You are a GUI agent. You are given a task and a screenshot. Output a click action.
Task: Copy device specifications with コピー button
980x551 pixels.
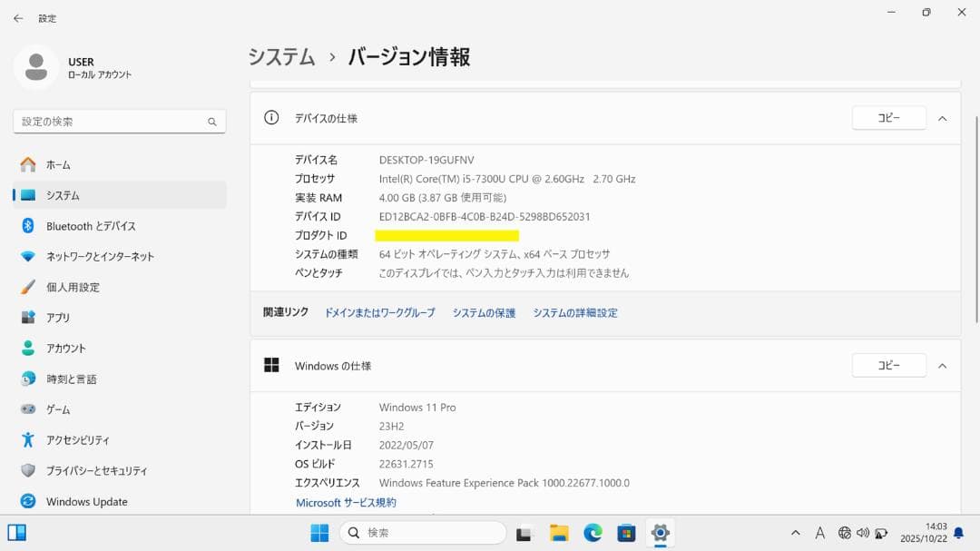pyautogui.click(x=888, y=118)
